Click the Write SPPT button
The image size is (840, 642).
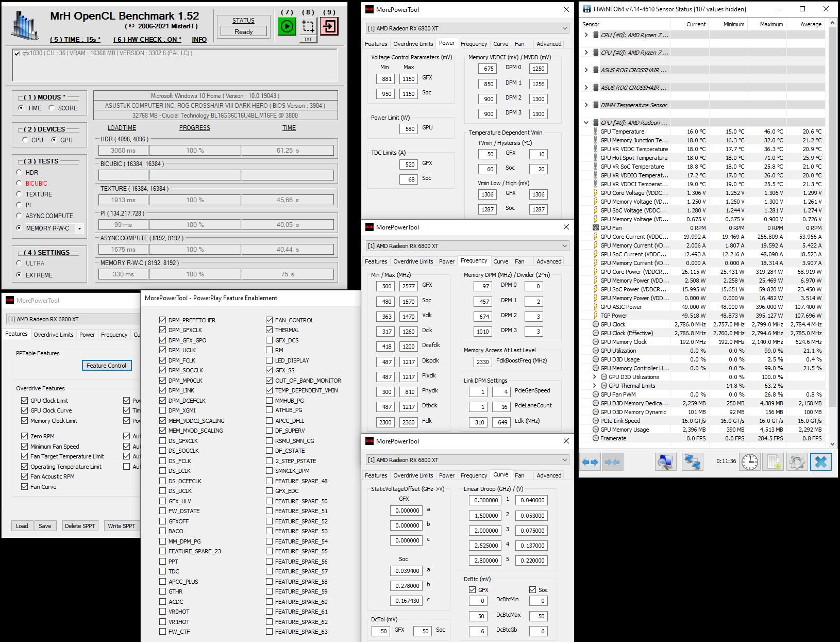pos(122,526)
